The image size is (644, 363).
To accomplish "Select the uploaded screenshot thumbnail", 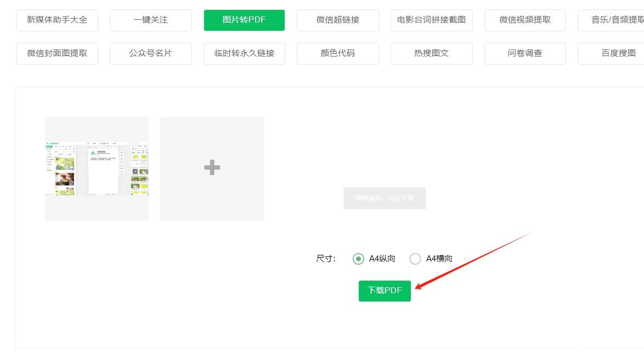I will pyautogui.click(x=97, y=168).
